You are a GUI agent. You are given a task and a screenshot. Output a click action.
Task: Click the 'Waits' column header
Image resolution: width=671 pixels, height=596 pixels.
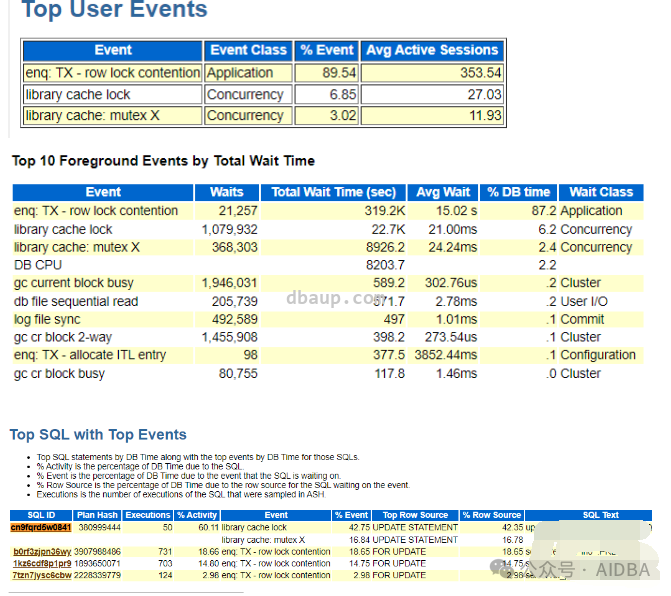(227, 192)
